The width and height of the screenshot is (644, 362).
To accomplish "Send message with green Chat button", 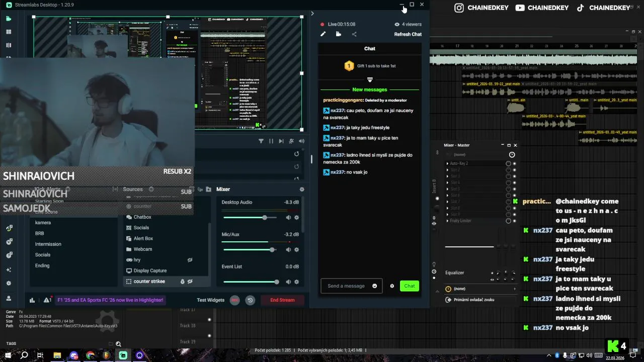I will [410, 286].
